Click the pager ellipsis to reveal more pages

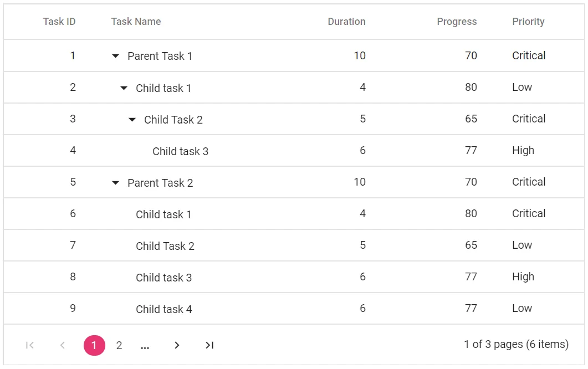click(145, 345)
